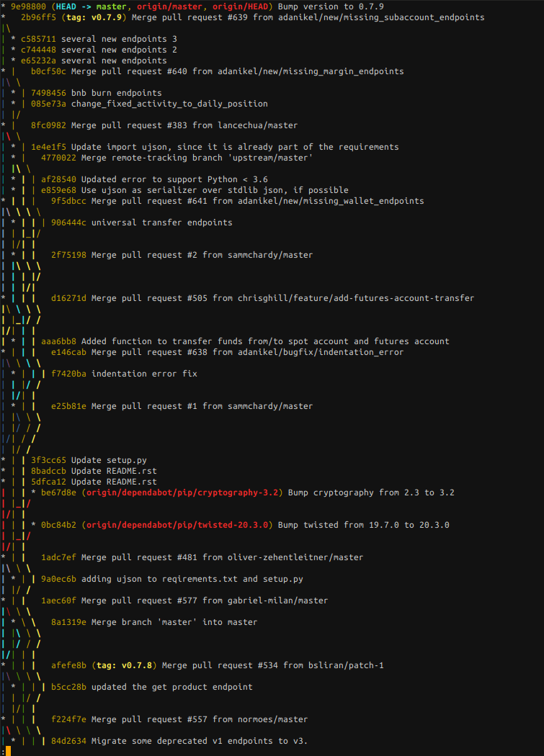Click commit hash 8a1319e
Screen dimensions: 544x756
point(69,623)
